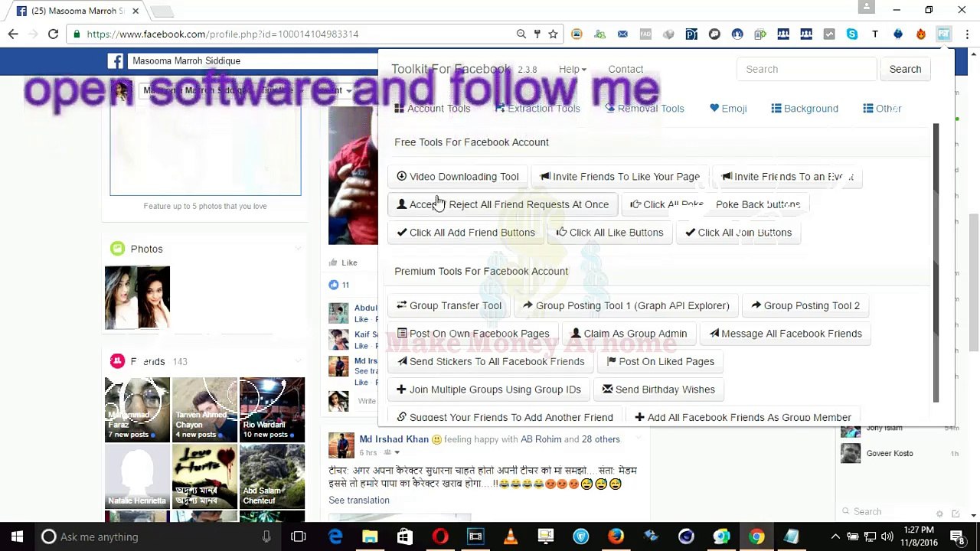Like the profile photo post
This screenshot has height=551, width=980.
(x=343, y=262)
